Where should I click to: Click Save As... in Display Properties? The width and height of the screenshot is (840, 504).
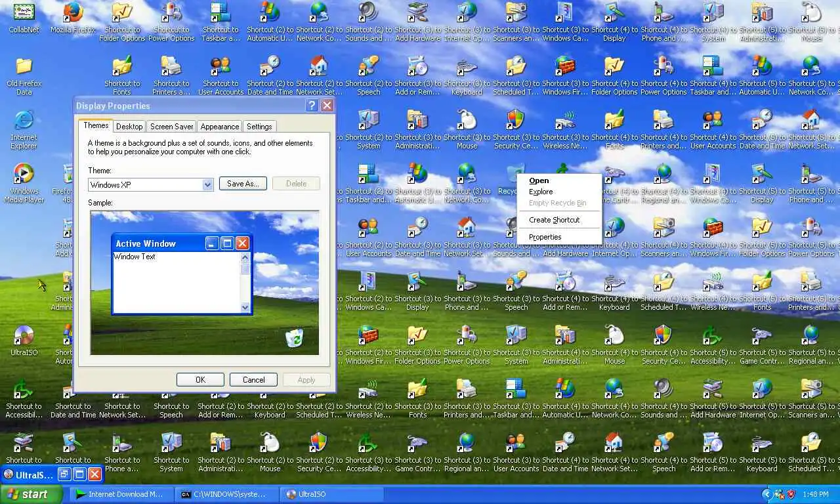point(243,184)
